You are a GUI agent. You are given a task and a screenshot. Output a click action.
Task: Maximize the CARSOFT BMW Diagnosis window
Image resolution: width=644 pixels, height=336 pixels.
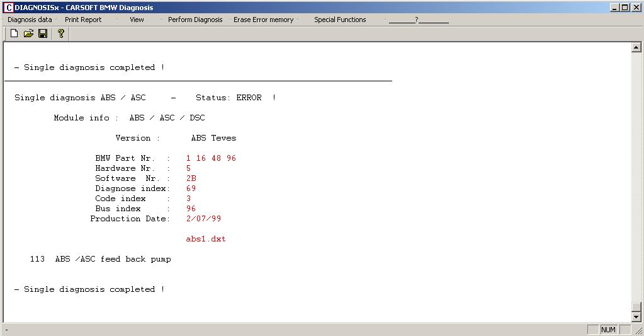625,8
